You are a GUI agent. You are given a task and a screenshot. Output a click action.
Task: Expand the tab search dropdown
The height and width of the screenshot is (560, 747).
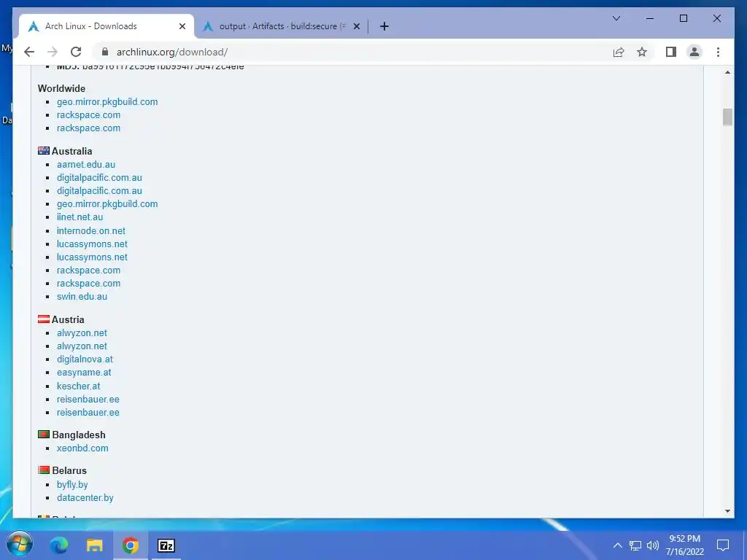point(616,18)
